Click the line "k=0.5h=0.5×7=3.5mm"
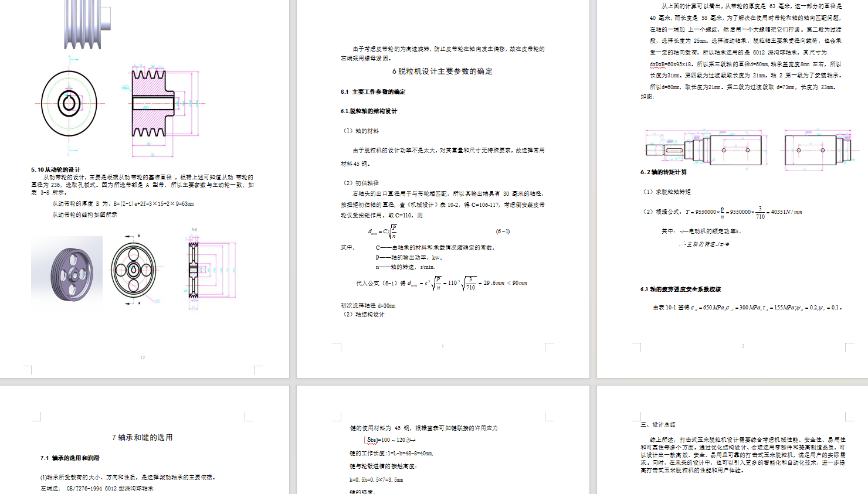This screenshot has width=868, height=494. 377,480
